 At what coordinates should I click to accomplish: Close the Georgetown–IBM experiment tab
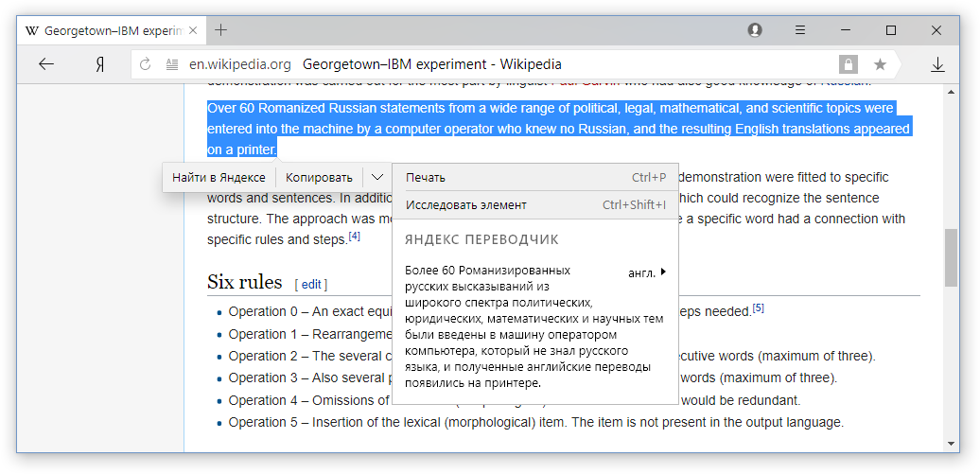(x=193, y=30)
